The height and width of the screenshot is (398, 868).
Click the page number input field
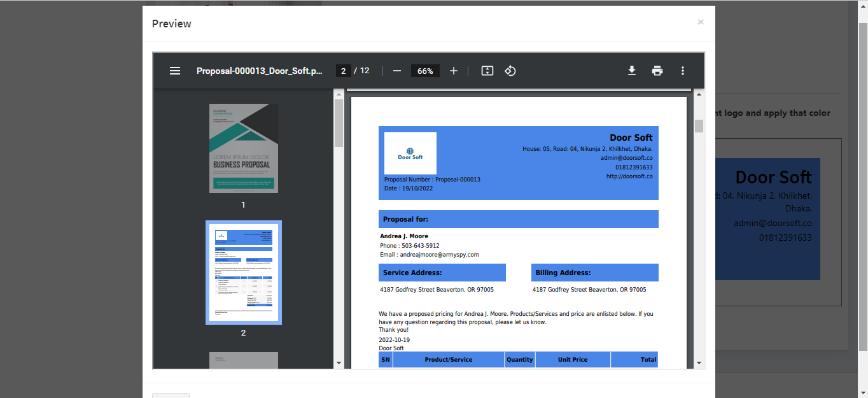(343, 71)
